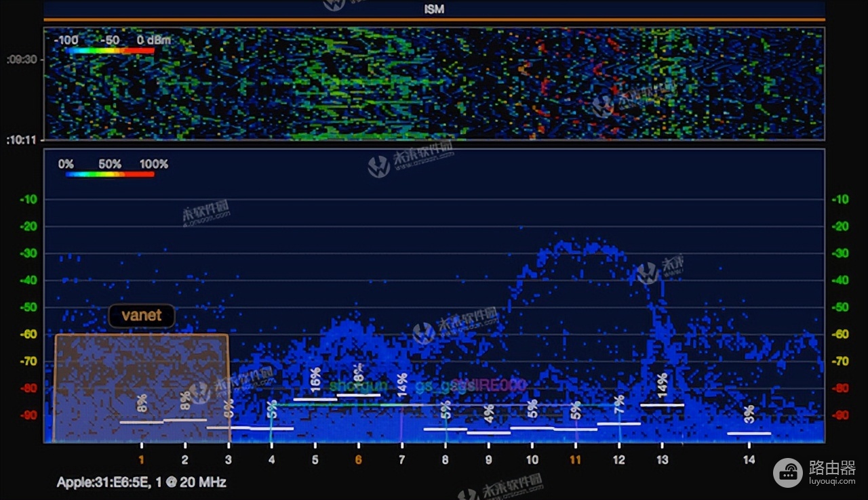The width and height of the screenshot is (868, 500).
Task: Click the 5% utilization label for channel 8
Action: click(446, 411)
